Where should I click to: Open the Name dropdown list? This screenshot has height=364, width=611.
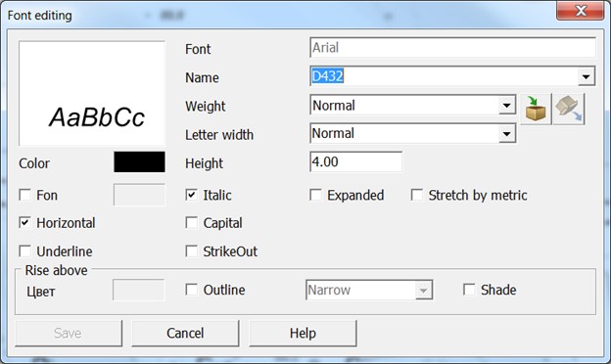click(586, 76)
